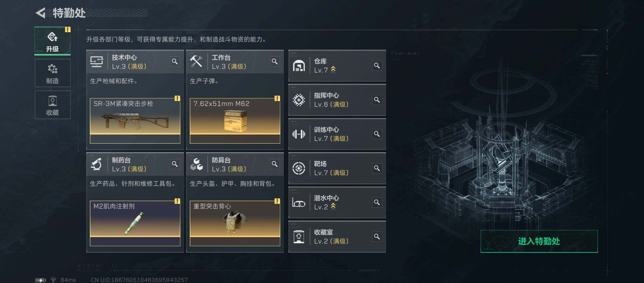This screenshot has width=644, height=283.
Task: Inspect 训练中心 via its magnifier icon
Action: (x=377, y=134)
